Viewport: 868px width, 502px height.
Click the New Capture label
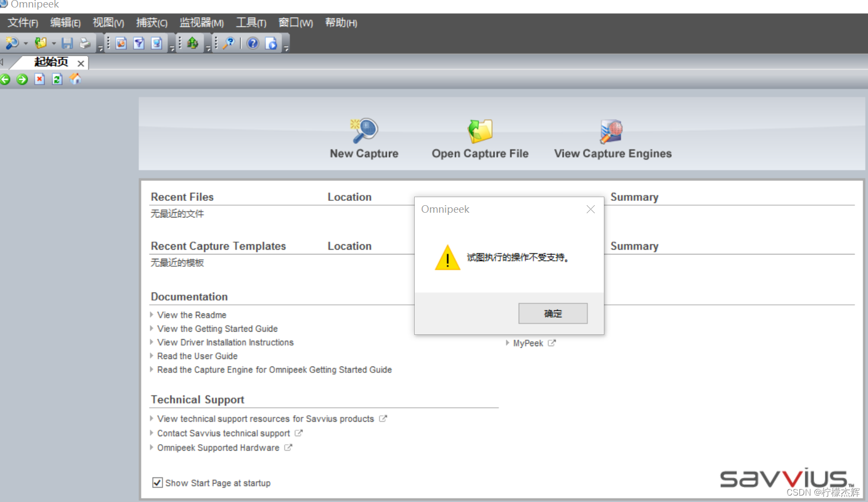coord(364,154)
